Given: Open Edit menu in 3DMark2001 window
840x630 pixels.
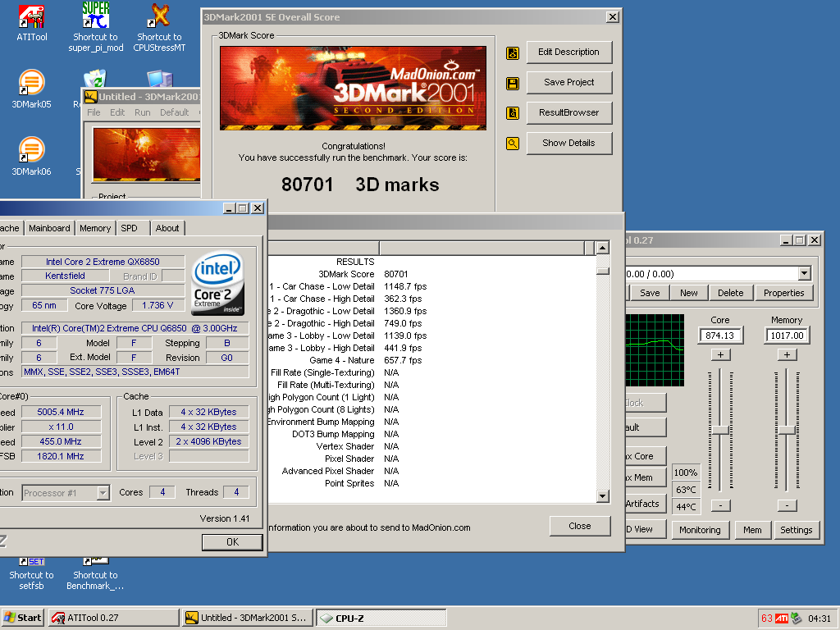Looking at the screenshot, I should (x=117, y=112).
